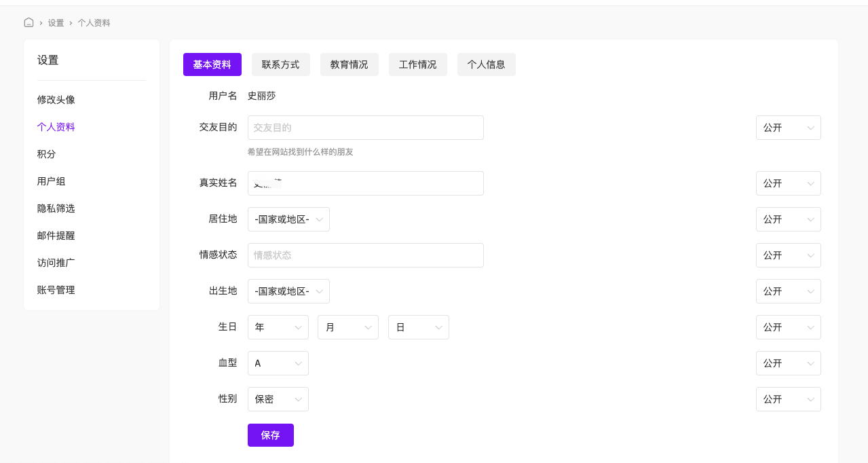Open privacy dropdown for 交友目的 row

[x=788, y=128]
